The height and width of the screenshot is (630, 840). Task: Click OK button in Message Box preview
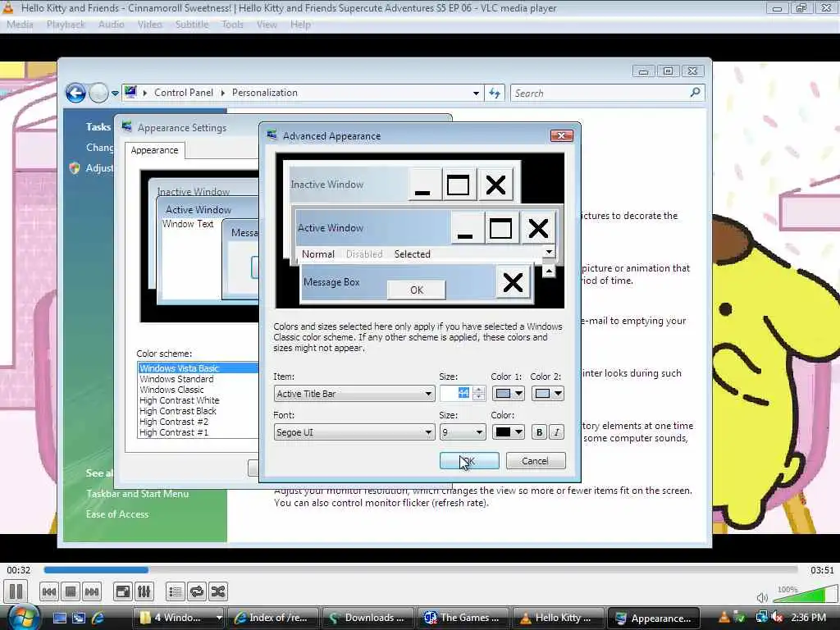(x=416, y=290)
